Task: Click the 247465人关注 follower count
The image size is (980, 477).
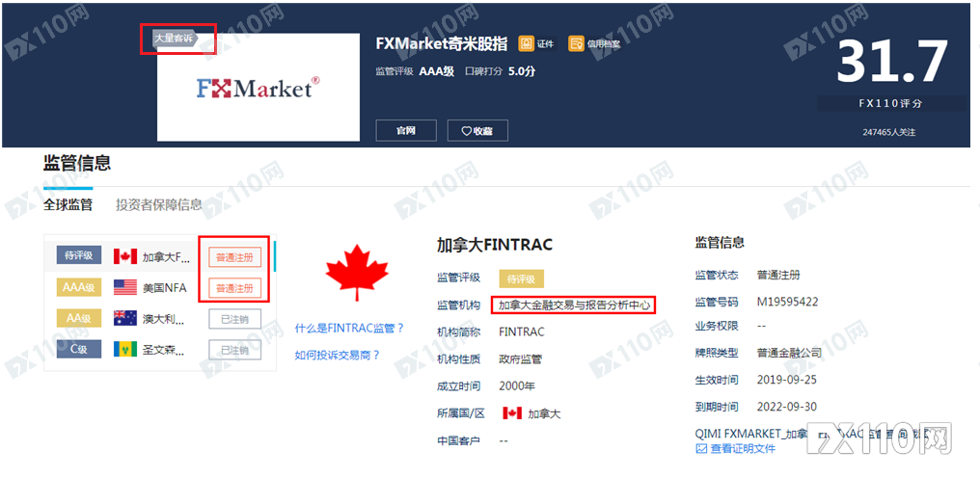Action: 888,132
